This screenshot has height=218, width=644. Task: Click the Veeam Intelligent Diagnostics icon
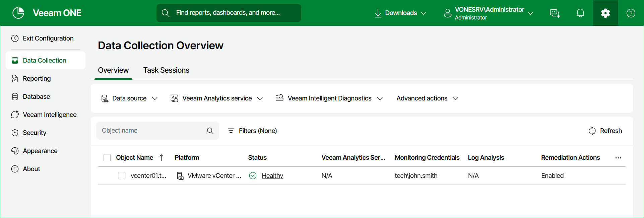[280, 98]
